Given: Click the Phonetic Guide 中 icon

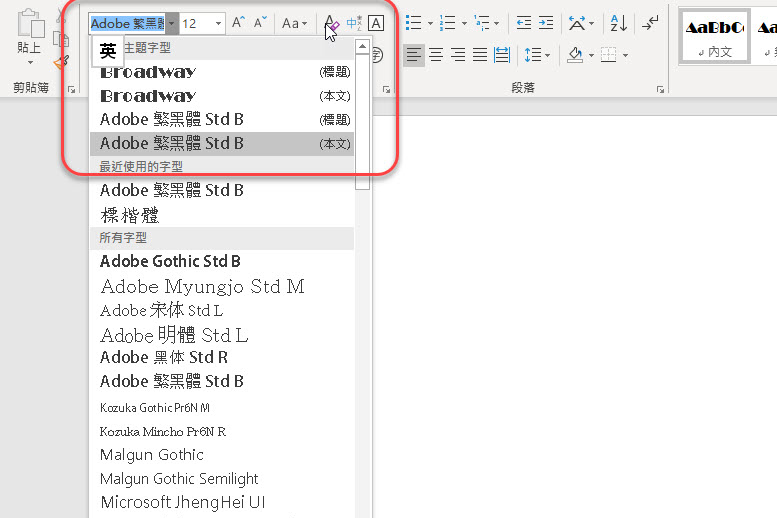Looking at the screenshot, I should click(354, 23).
